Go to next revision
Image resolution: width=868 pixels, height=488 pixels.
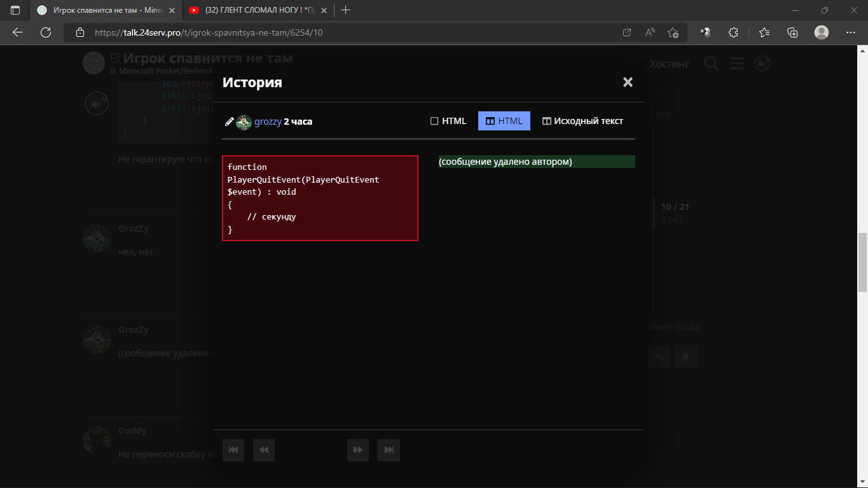point(358,450)
